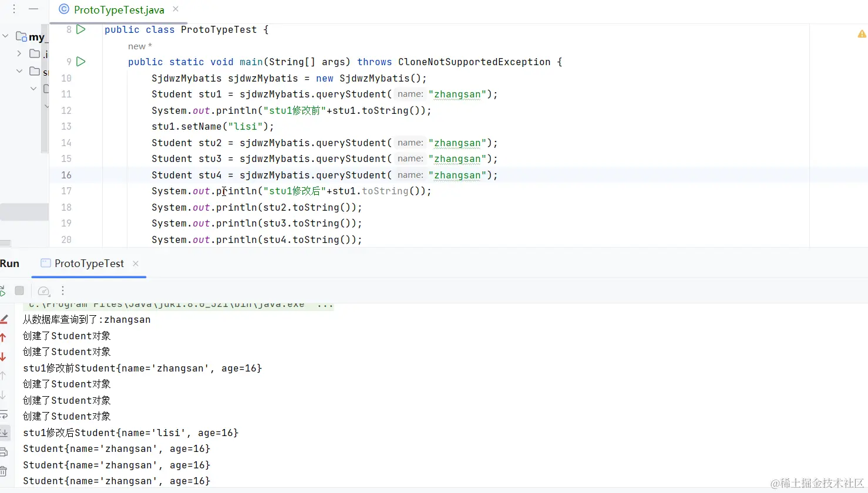Viewport: 868px width, 493px height.
Task: Click "stu1.setName("lisi");" on line 13
Action: [x=213, y=126]
